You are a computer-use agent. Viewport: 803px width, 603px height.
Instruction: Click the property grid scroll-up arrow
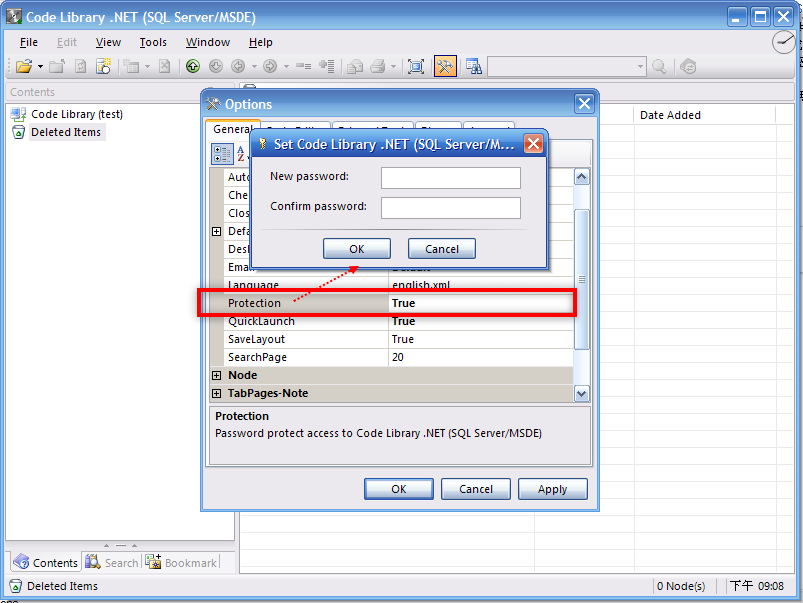[582, 177]
